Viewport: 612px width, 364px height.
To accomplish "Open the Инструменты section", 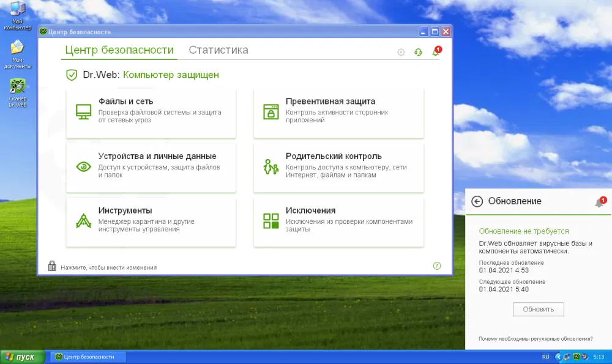I will (151, 223).
